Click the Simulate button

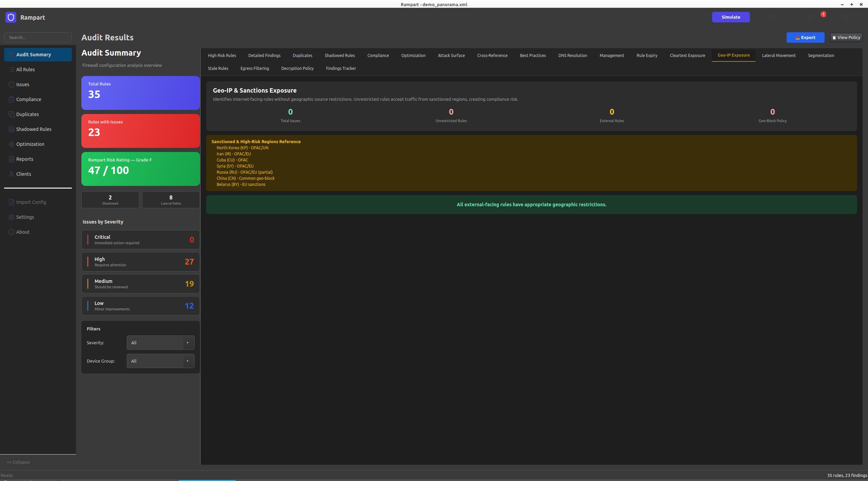(x=731, y=17)
